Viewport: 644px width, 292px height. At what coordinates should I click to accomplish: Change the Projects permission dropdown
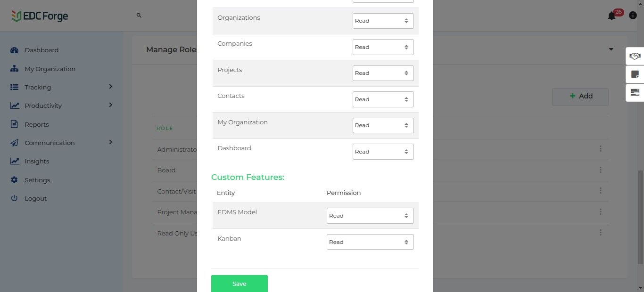coord(383,73)
